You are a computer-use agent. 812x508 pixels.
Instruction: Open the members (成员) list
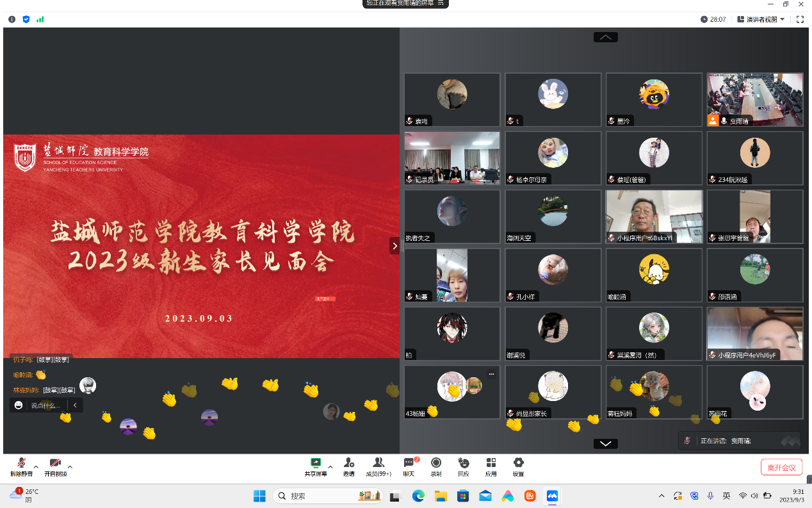point(378,466)
